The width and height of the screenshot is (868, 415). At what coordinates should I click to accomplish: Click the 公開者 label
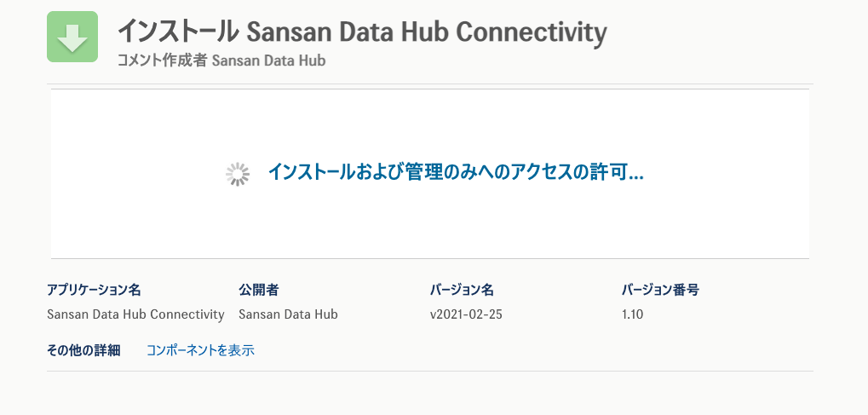pos(259,290)
